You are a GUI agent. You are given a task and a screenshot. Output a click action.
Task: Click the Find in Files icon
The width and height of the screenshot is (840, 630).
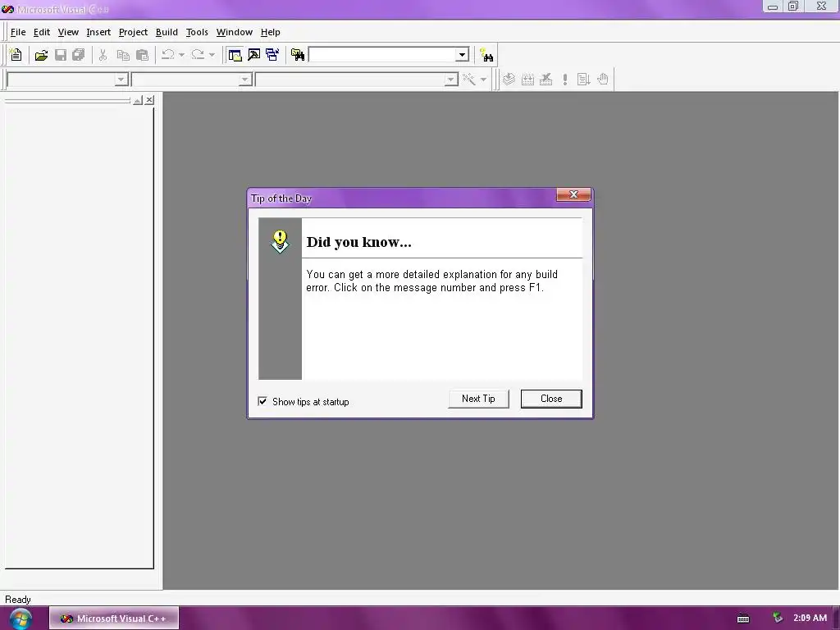pos(298,55)
